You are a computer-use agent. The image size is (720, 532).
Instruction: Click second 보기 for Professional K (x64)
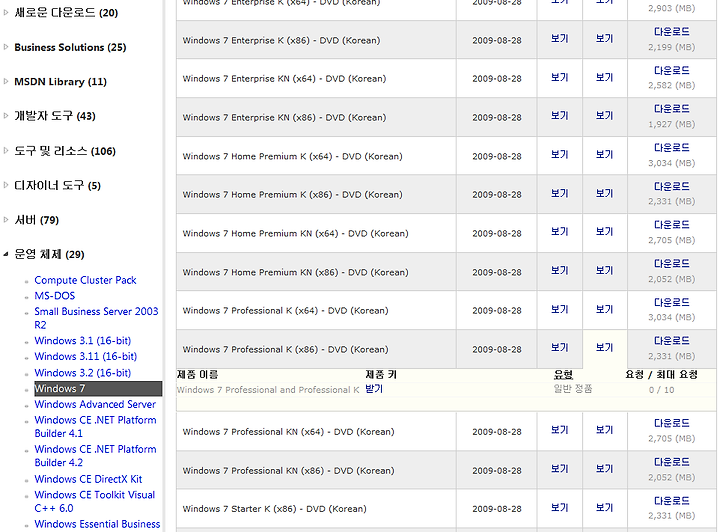pos(604,310)
